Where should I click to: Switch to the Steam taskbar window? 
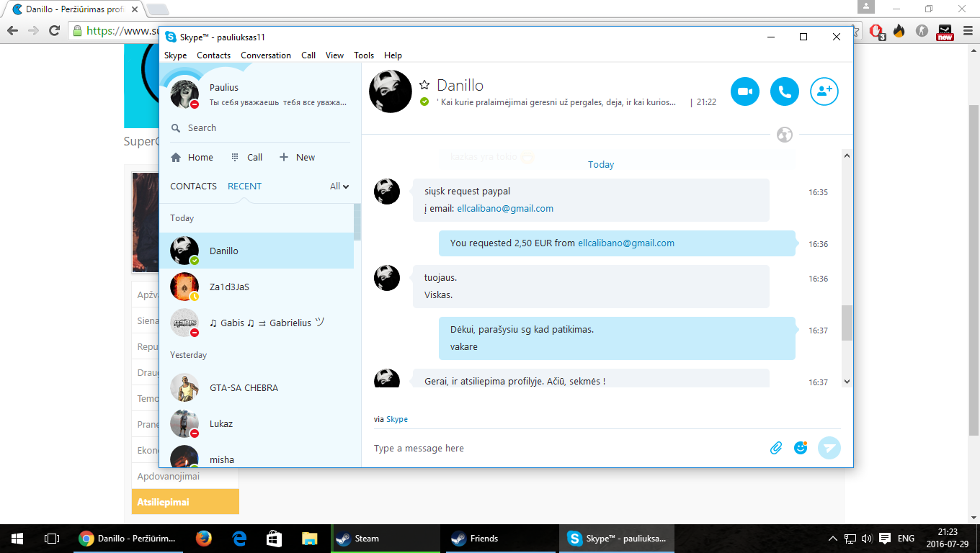click(386, 538)
